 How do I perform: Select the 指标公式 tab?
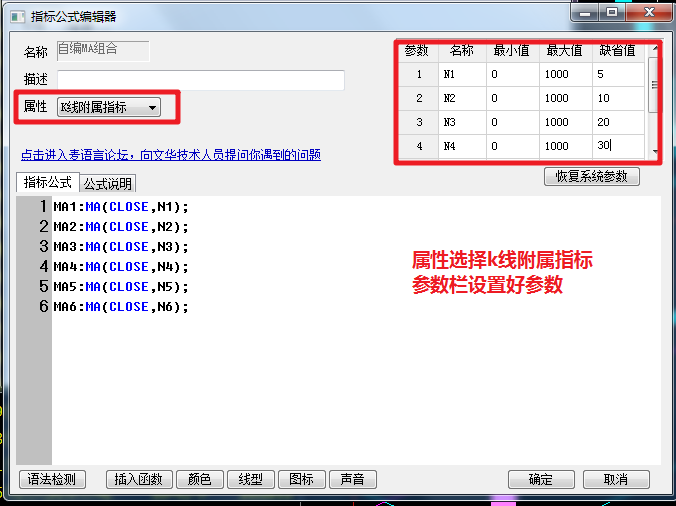(x=47, y=183)
